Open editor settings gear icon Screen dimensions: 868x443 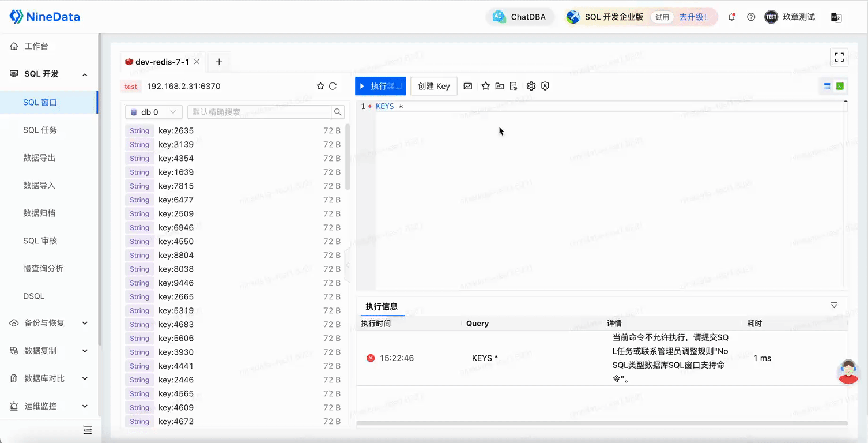(531, 86)
